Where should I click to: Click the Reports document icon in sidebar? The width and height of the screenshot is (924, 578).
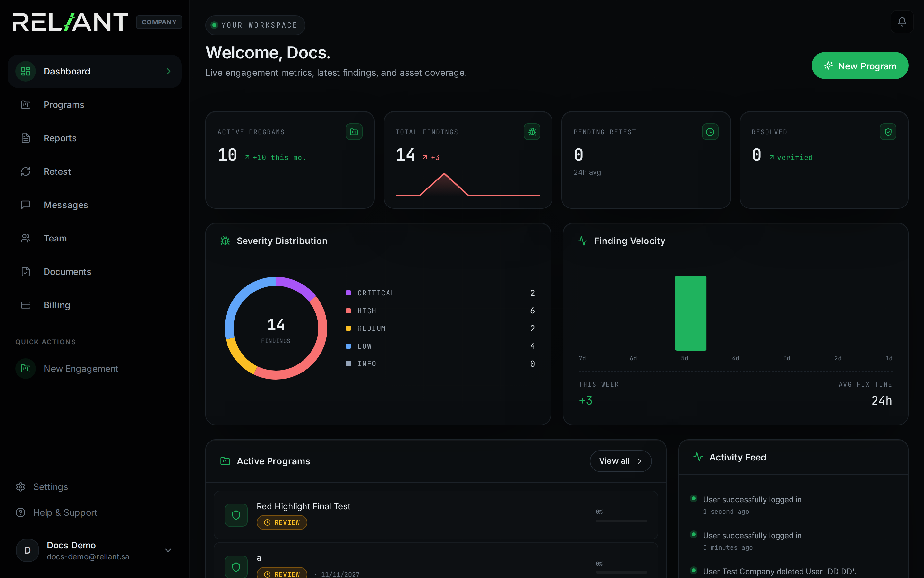(x=26, y=138)
